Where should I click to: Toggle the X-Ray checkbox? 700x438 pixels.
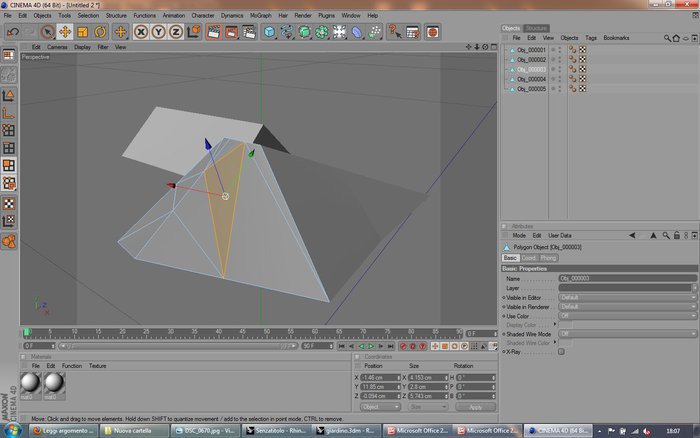[x=561, y=352]
